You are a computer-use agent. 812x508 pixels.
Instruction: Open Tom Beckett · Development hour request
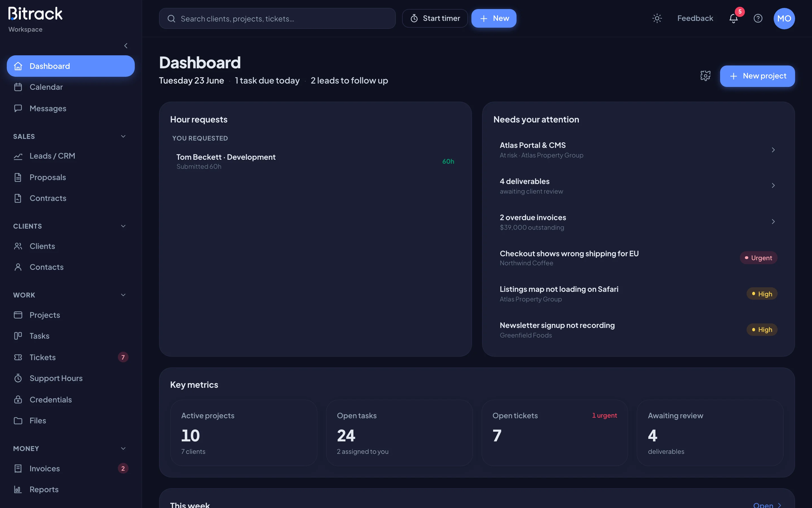tap(315, 161)
